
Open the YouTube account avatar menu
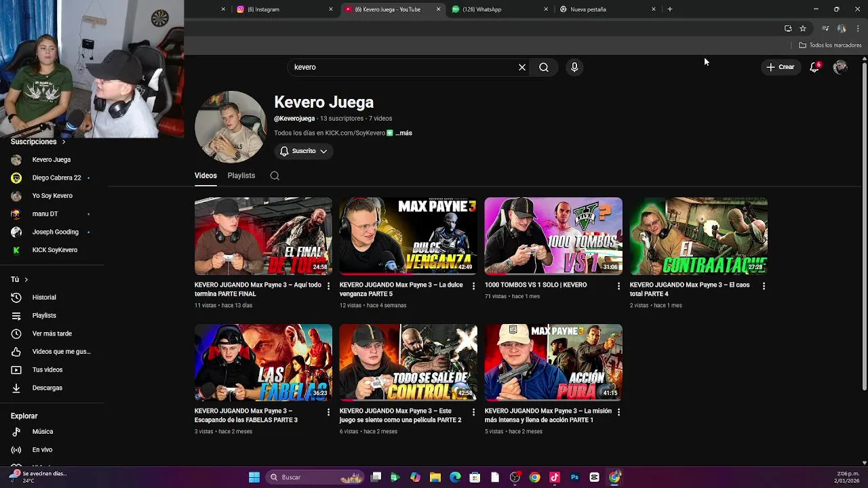point(840,67)
